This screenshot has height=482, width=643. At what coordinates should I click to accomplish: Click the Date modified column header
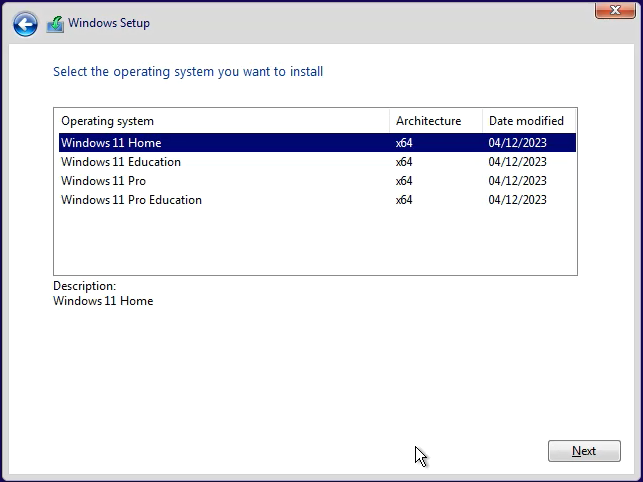point(528,121)
